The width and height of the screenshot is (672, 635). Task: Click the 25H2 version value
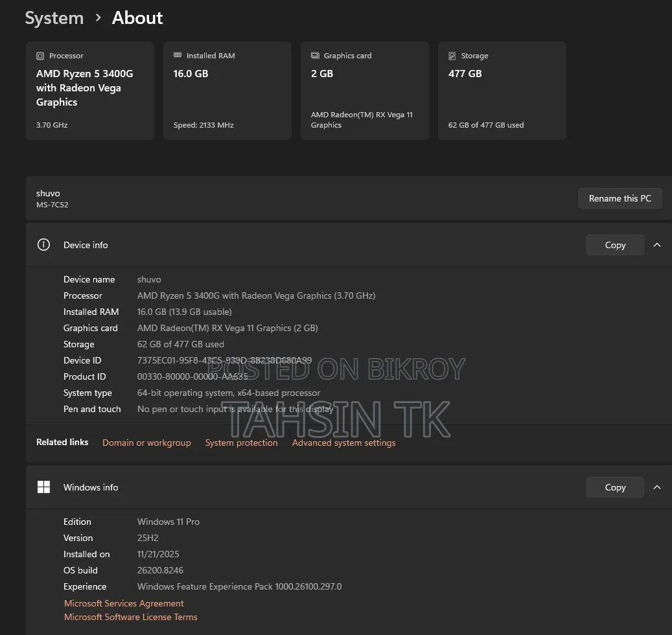pos(148,538)
